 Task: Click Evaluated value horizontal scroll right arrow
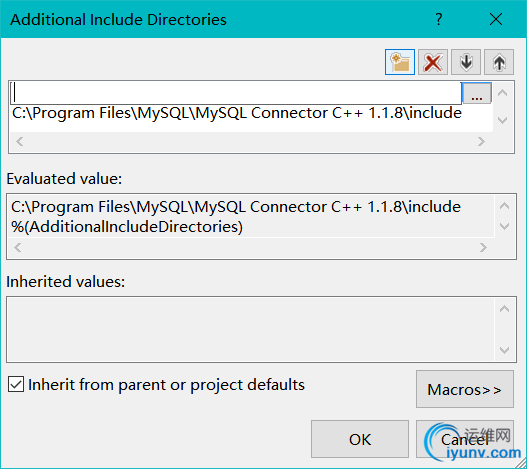[483, 248]
